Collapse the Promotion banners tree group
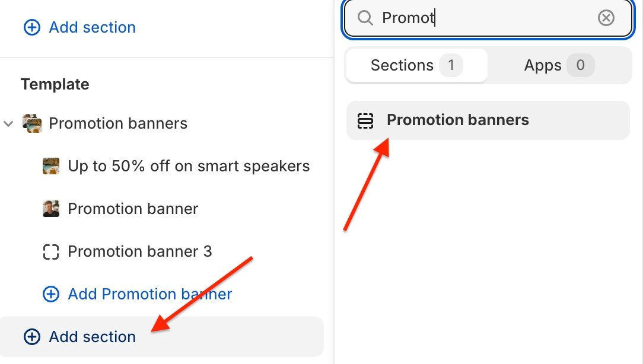643x364 pixels. (8, 124)
